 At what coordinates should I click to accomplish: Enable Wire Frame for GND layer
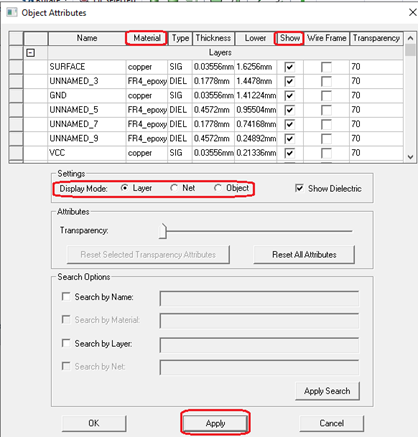pyautogui.click(x=326, y=96)
